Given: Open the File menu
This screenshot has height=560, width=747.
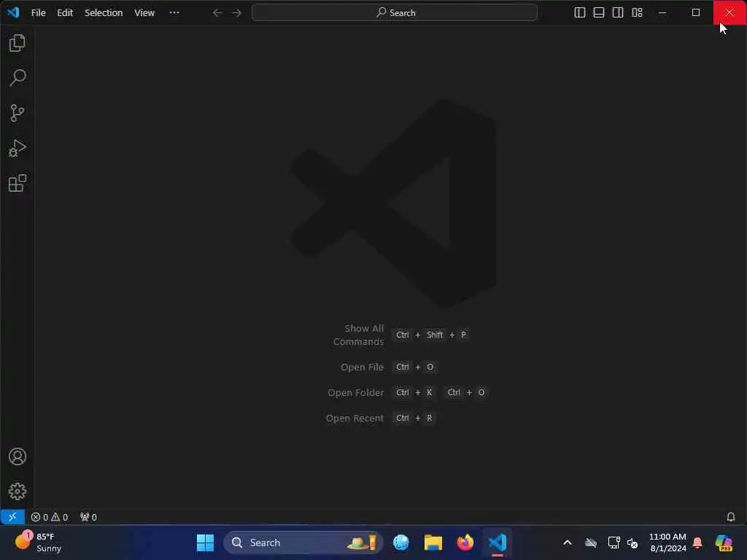Looking at the screenshot, I should [38, 13].
